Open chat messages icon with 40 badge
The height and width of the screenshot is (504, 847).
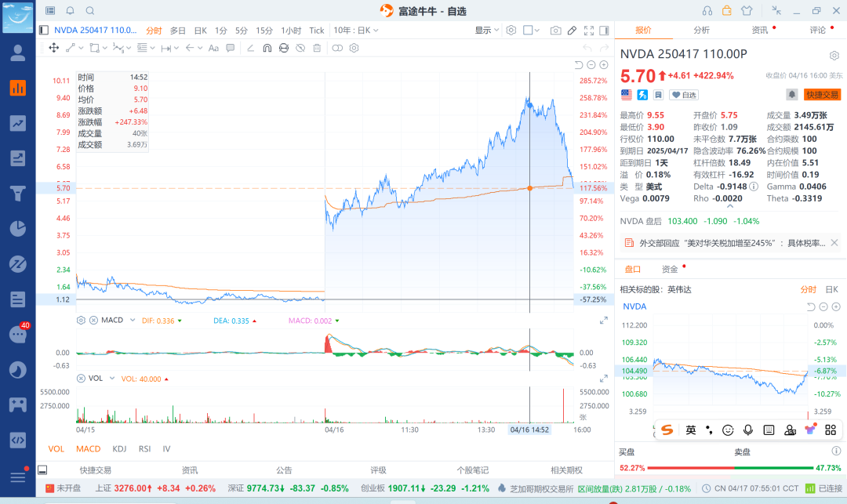(18, 334)
